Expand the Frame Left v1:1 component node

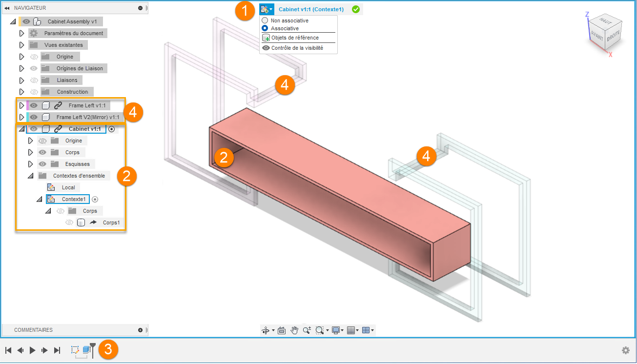point(21,105)
